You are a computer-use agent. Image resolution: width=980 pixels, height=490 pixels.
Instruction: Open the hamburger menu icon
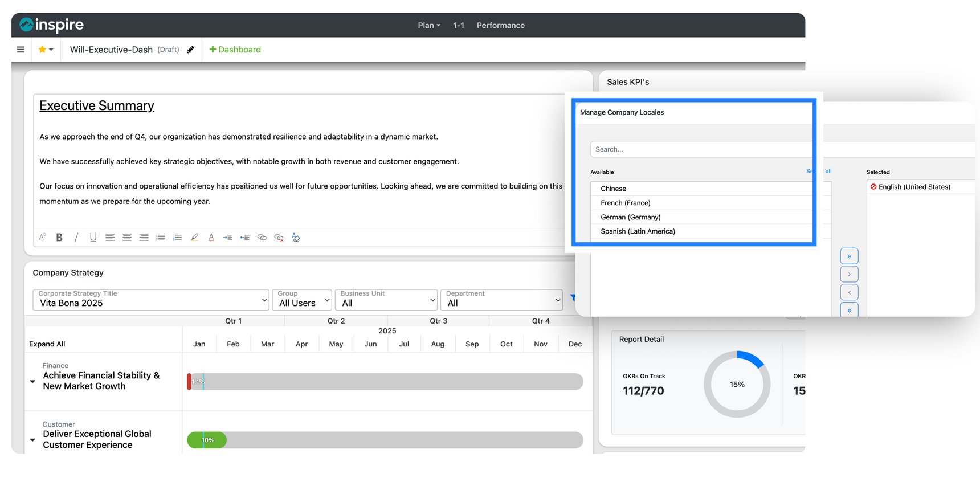pyautogui.click(x=21, y=50)
